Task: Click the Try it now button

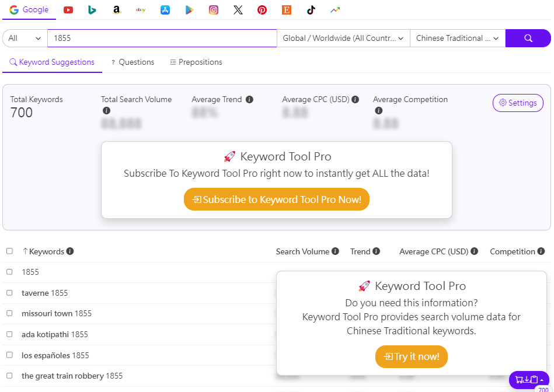Action: pyautogui.click(x=411, y=356)
